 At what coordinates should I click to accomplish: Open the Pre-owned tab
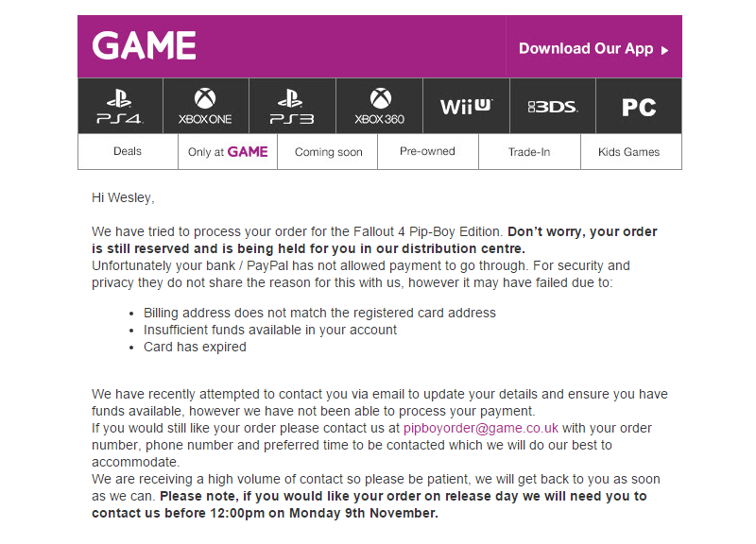tap(428, 151)
